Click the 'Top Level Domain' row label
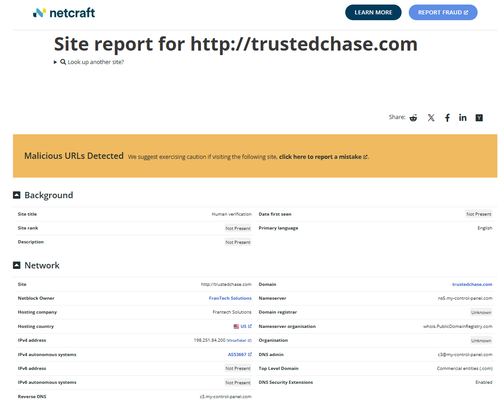Image resolution: width=500 pixels, height=404 pixels. click(278, 368)
